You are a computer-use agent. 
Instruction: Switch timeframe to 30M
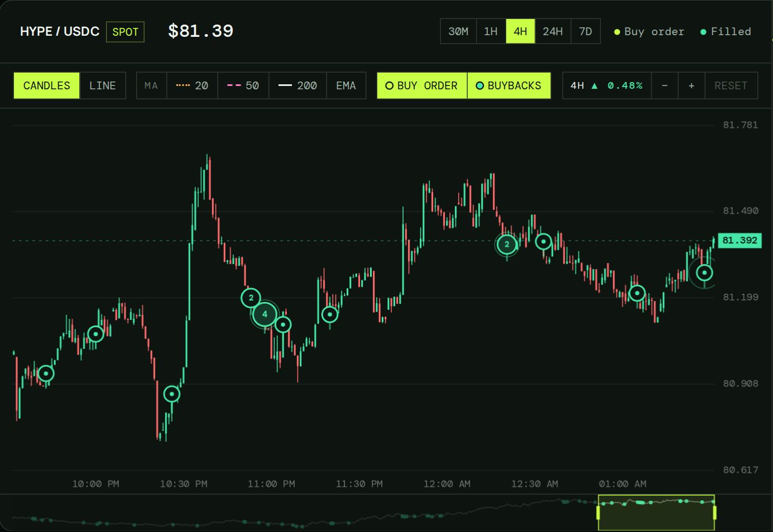(x=458, y=31)
